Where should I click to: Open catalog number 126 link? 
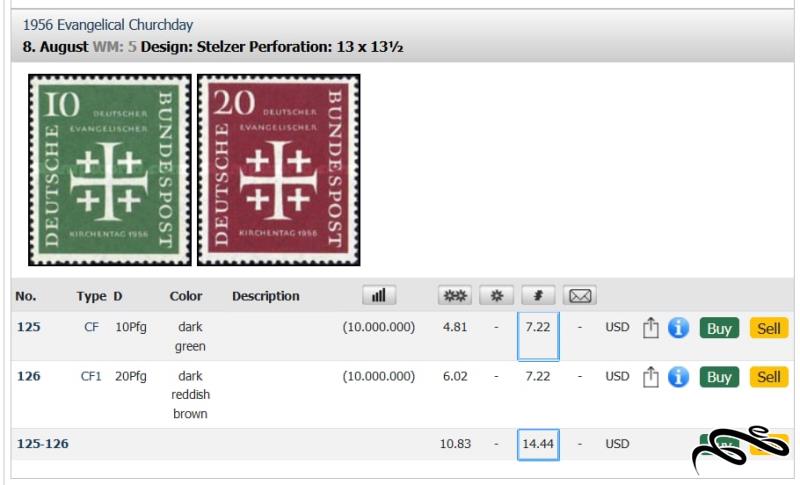tap(29, 376)
